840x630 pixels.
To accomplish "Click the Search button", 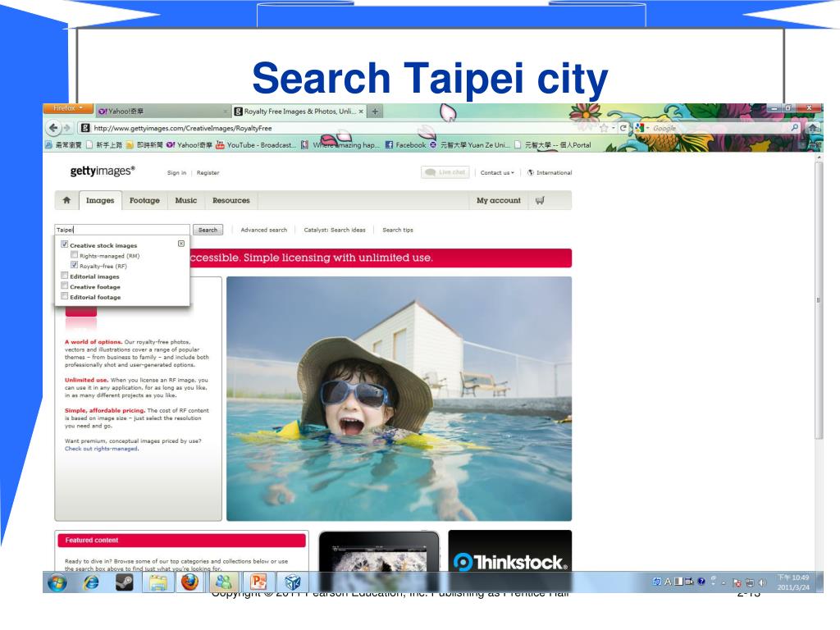I will click(208, 230).
